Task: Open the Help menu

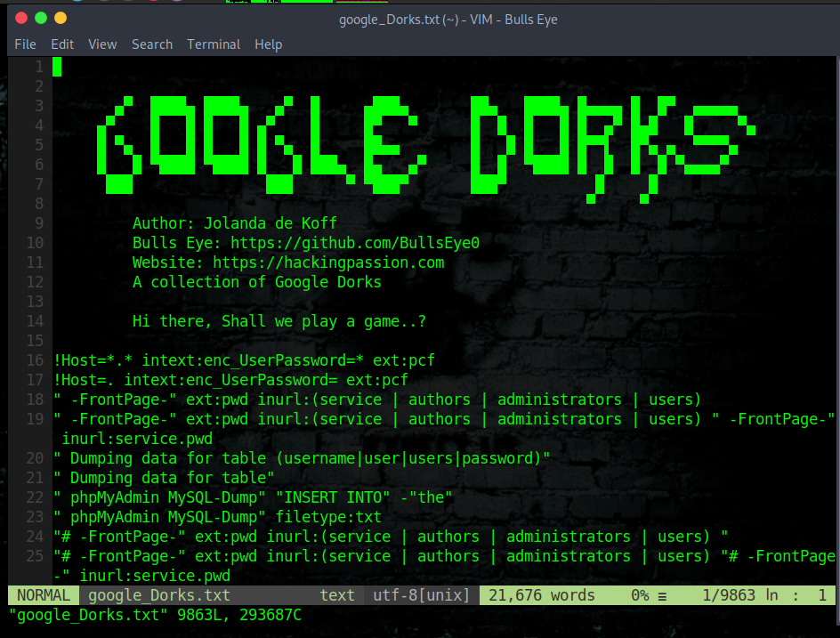Action: (x=268, y=44)
